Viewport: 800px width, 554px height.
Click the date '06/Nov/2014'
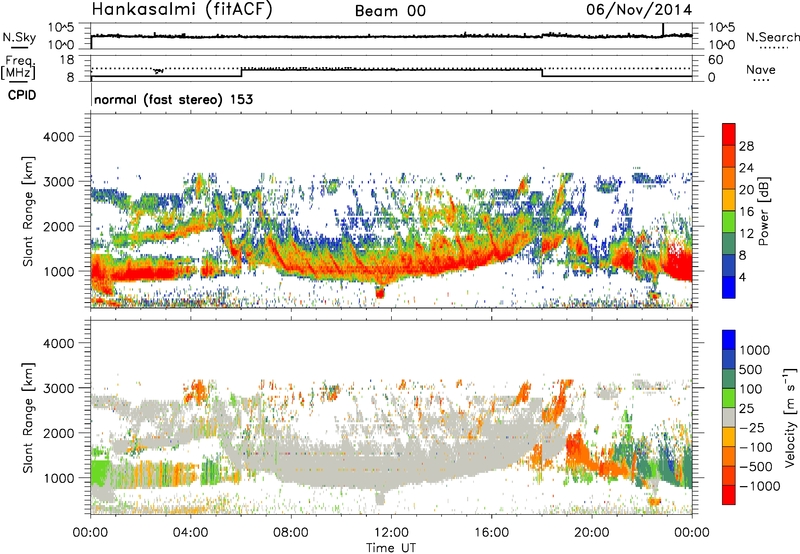point(639,10)
